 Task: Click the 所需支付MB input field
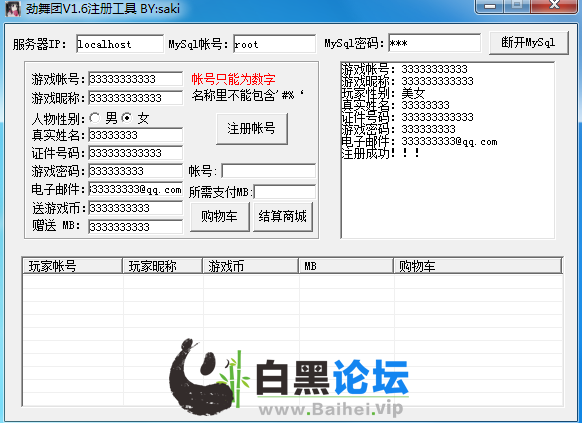click(x=285, y=192)
